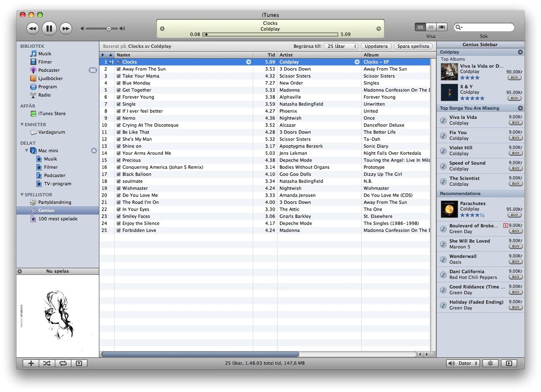Switch to grid album view
Viewport: 541px width, 392px height.
pyautogui.click(x=431, y=27)
